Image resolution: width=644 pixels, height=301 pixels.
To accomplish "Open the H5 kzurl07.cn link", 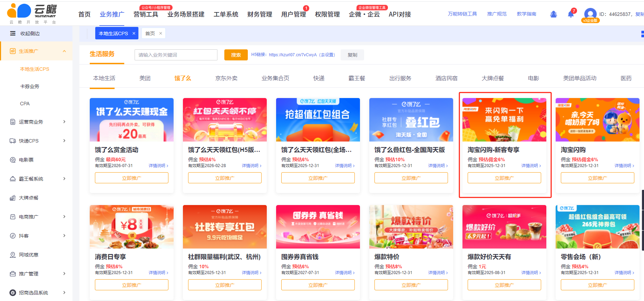I will [293, 55].
